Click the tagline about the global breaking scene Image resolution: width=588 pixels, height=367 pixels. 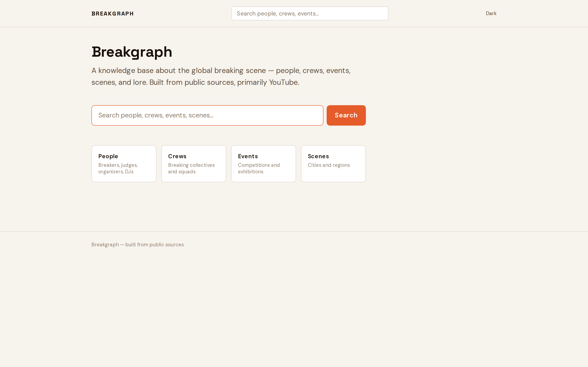point(221,76)
